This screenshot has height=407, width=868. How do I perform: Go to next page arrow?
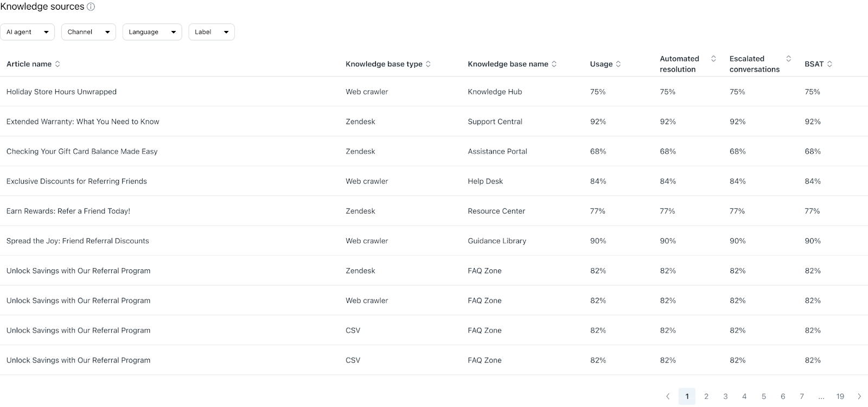coord(859,396)
